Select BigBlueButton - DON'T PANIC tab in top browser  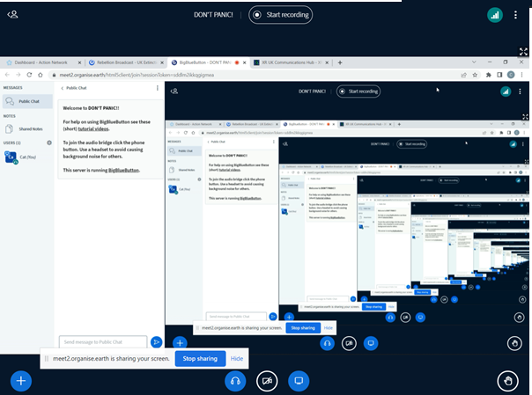(x=208, y=62)
